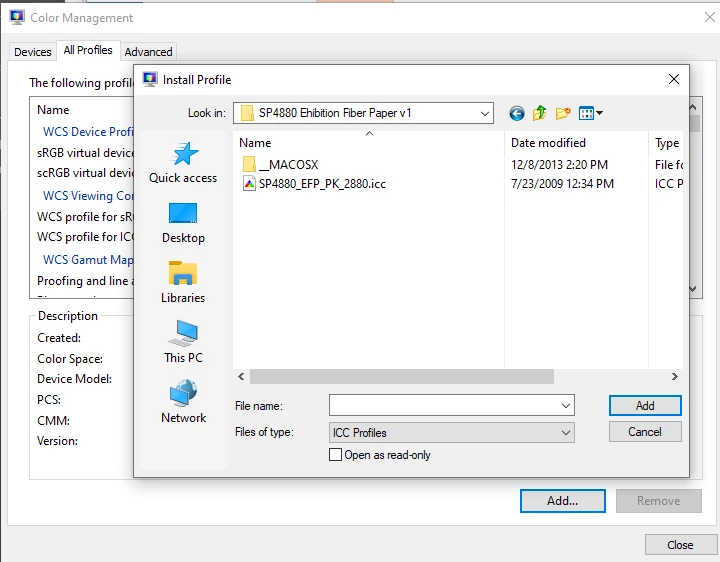Select WCS profile for sRGB row
The width and height of the screenshot is (720, 562).
point(85,216)
